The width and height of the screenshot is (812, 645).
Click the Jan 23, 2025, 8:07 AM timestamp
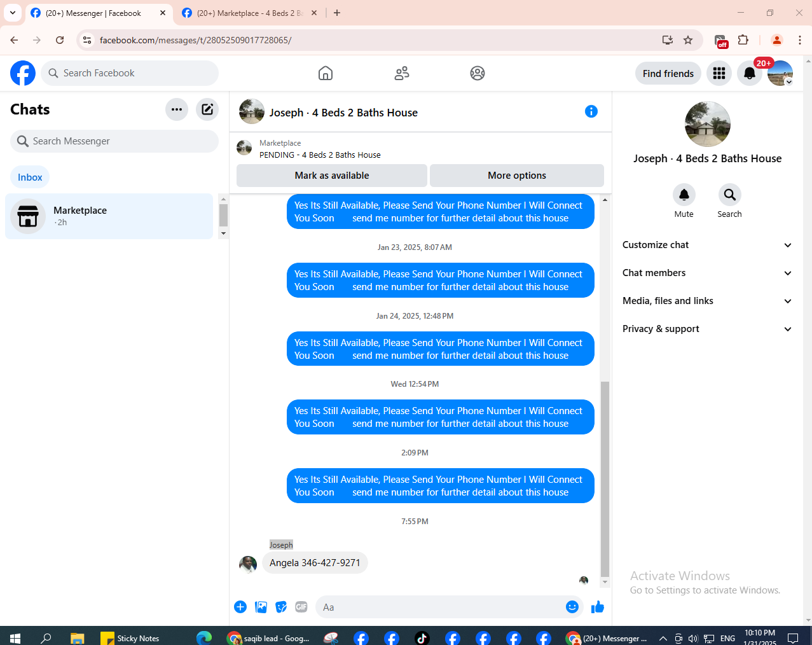pos(415,247)
